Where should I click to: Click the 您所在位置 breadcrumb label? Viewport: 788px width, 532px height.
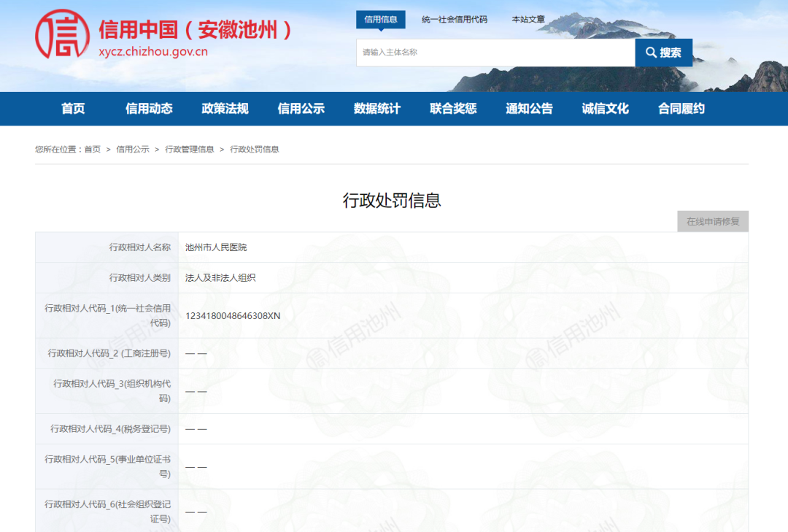pyautogui.click(x=58, y=150)
